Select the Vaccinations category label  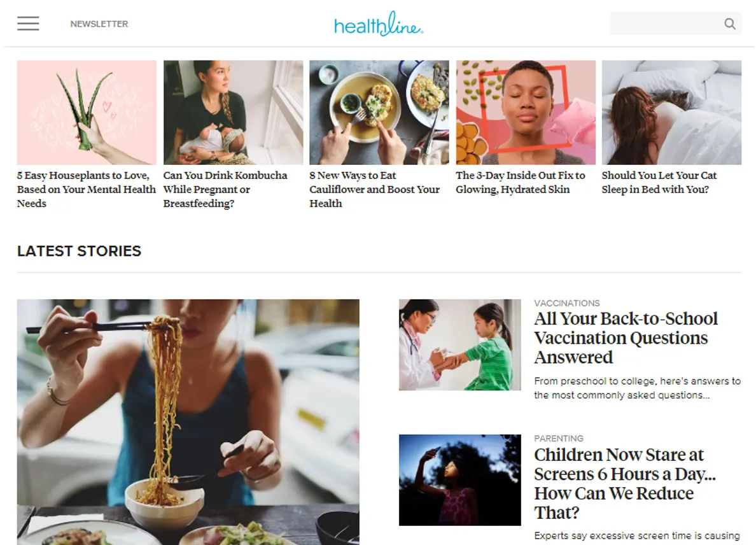pyautogui.click(x=566, y=303)
